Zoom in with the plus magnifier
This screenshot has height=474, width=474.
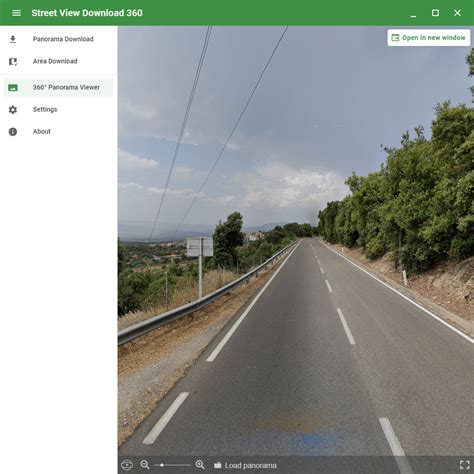click(x=200, y=465)
